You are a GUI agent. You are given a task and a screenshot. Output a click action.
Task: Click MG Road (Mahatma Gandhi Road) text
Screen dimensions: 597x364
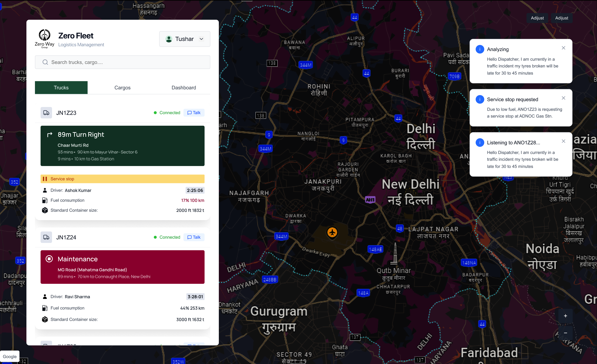coord(92,270)
